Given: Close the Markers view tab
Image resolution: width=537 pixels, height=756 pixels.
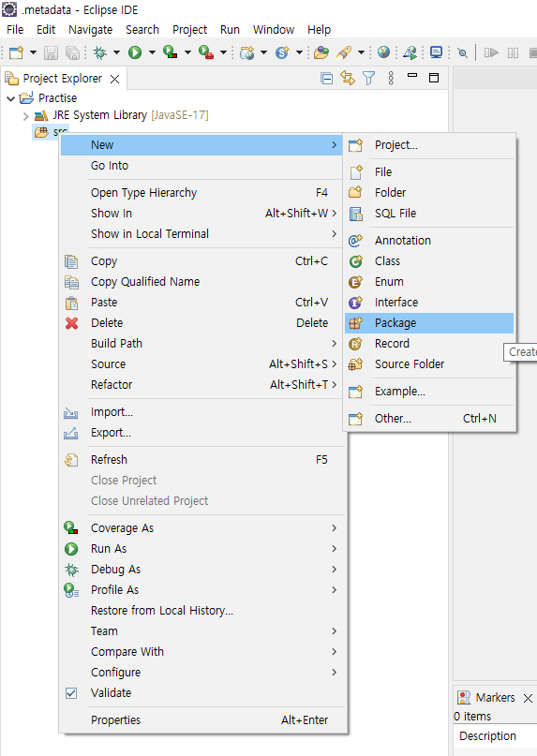Looking at the screenshot, I should (529, 698).
